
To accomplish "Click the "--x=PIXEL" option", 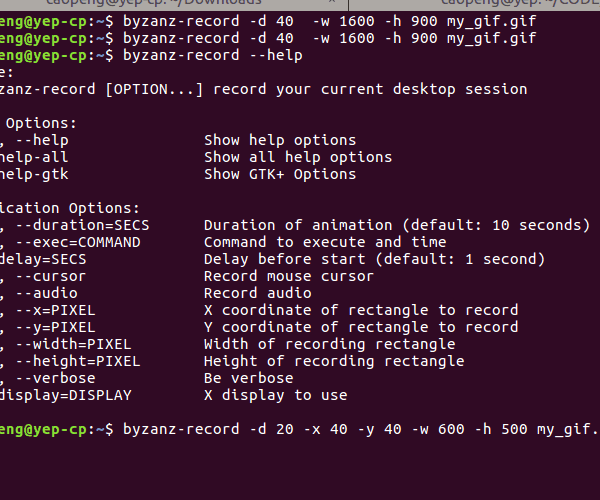I will (62, 310).
